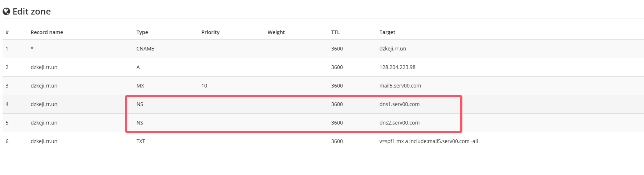Click record name in row 2
The image size is (644, 175).
tap(44, 67)
